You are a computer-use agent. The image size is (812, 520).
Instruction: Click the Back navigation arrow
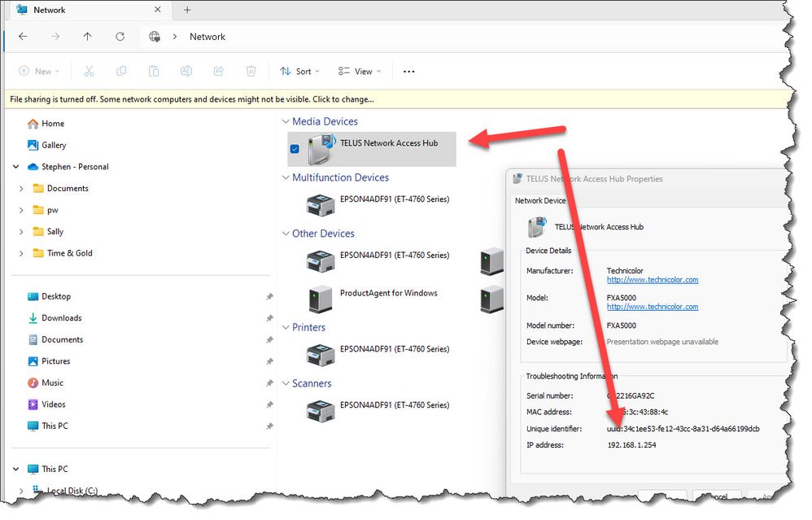coord(23,37)
